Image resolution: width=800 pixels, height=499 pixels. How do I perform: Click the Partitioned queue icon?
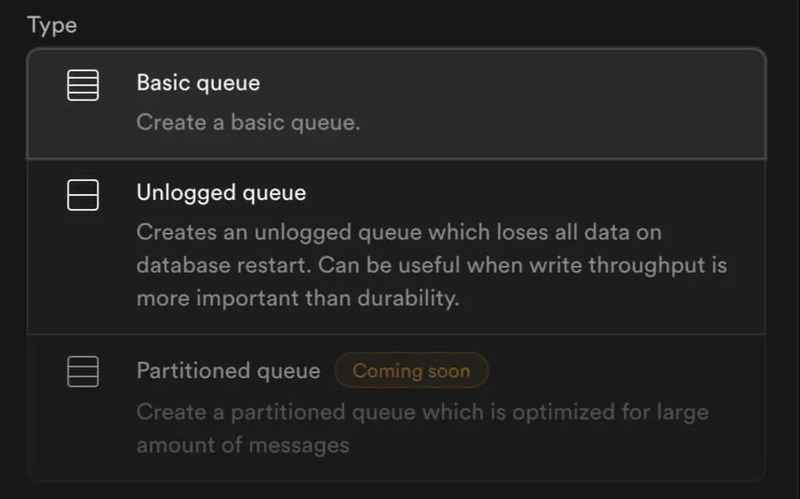(x=83, y=373)
